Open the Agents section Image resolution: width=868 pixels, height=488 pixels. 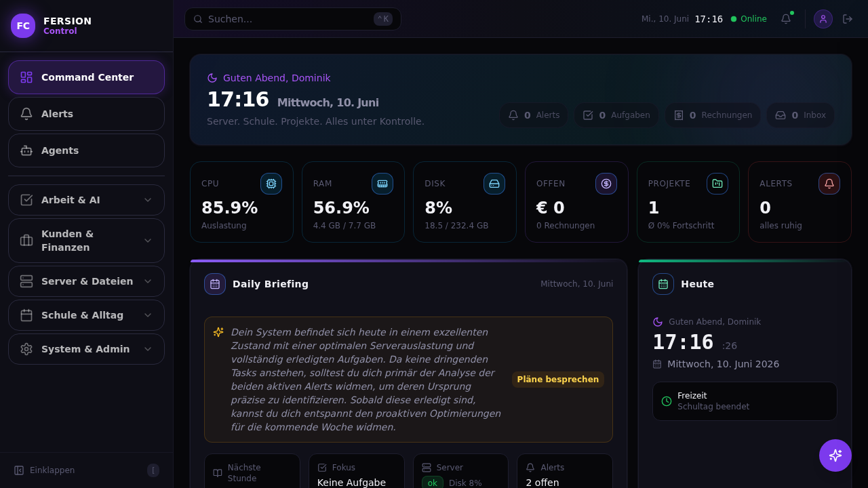pyautogui.click(x=86, y=150)
